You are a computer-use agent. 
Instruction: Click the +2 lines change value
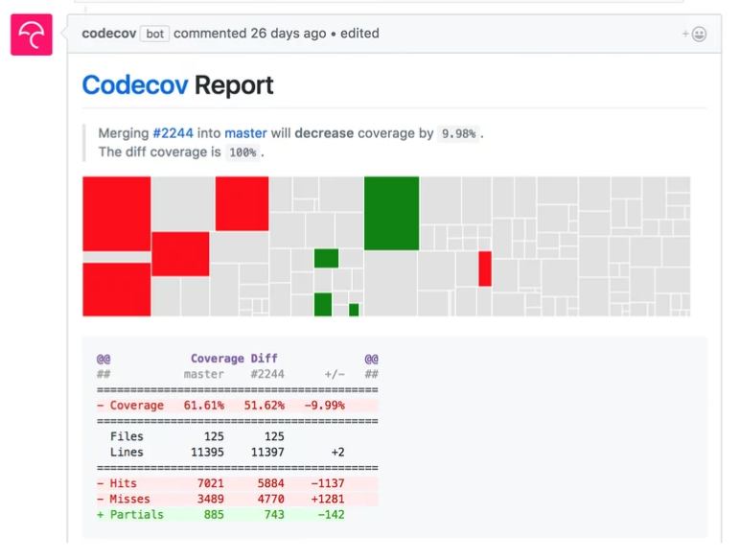tap(338, 453)
